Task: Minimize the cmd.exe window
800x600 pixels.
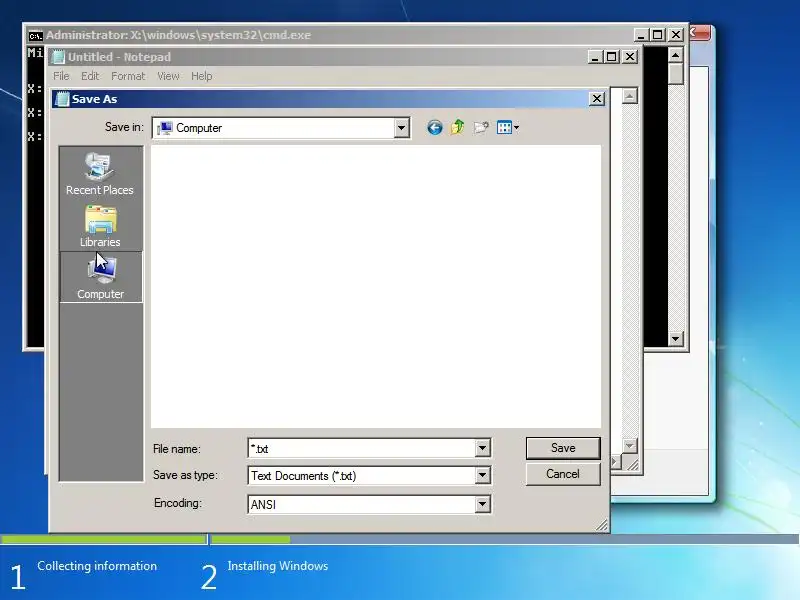Action: coord(641,35)
